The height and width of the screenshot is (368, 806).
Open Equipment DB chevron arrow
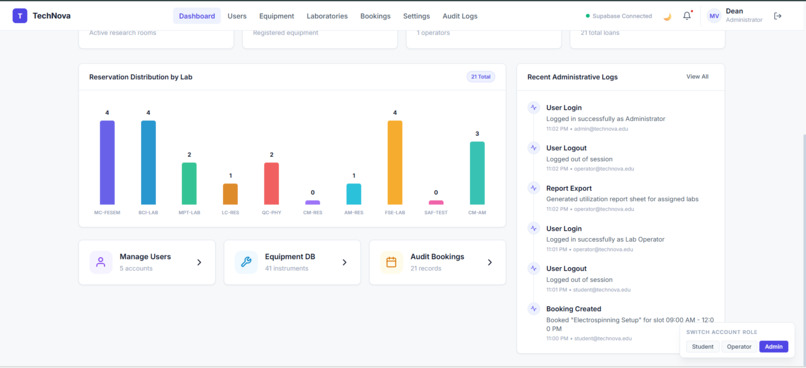point(344,262)
